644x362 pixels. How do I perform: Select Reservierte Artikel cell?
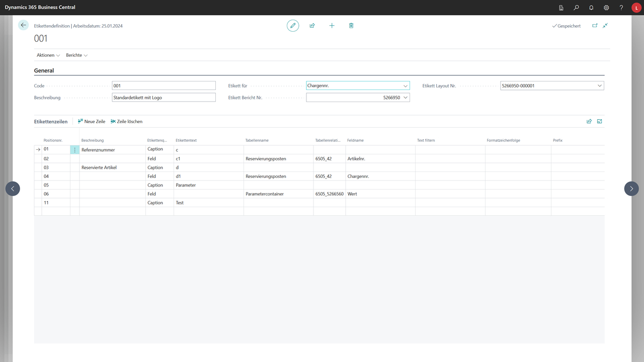tap(113, 167)
